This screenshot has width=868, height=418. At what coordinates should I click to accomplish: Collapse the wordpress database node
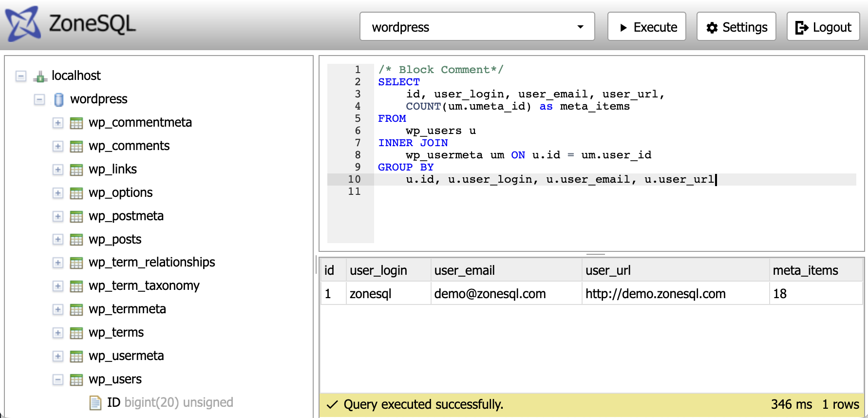pos(39,99)
